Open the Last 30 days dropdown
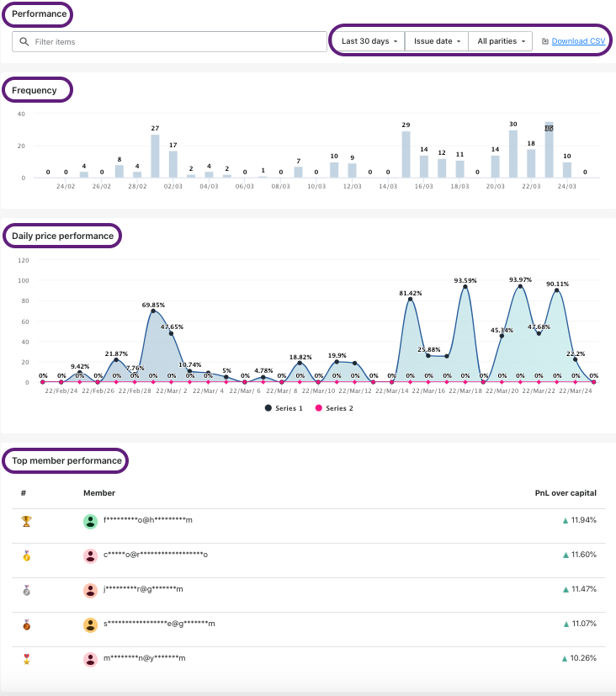This screenshot has height=696, width=616. pyautogui.click(x=369, y=41)
